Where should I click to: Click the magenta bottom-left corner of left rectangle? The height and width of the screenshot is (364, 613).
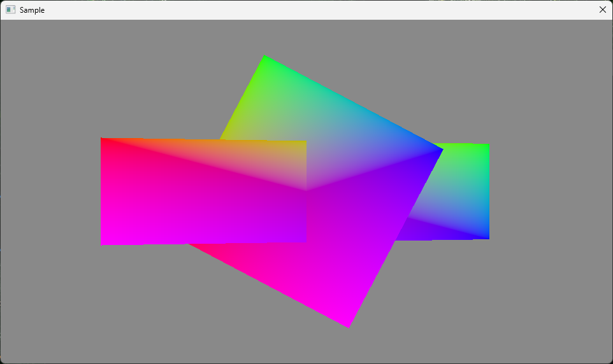click(103, 242)
